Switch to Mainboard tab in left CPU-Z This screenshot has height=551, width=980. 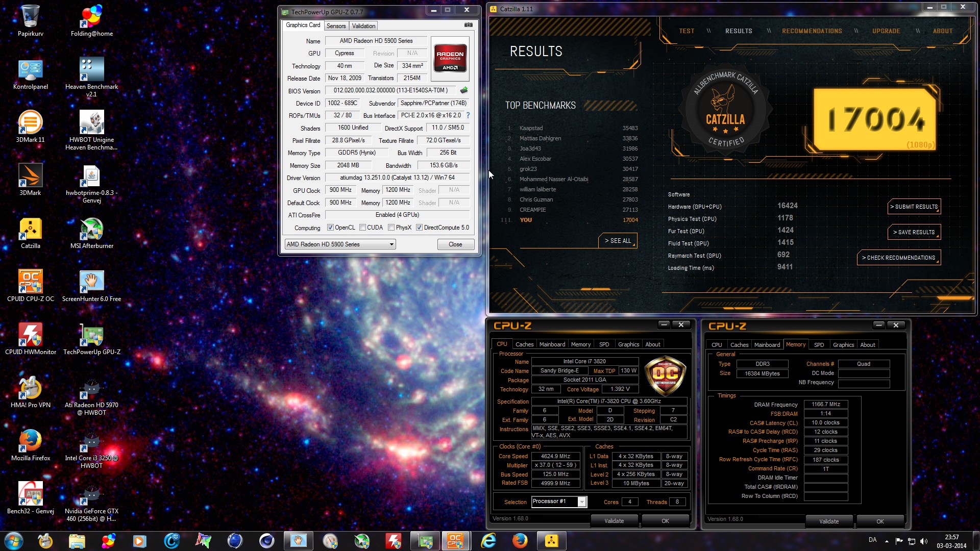[552, 344]
